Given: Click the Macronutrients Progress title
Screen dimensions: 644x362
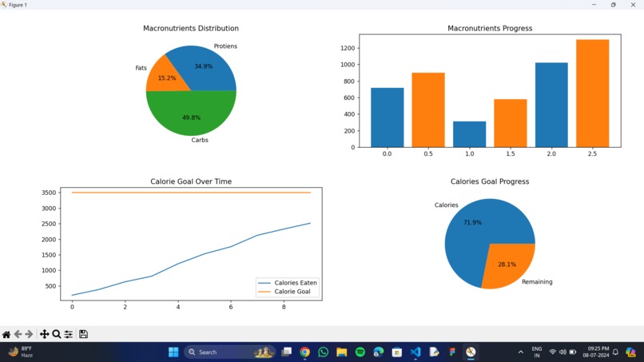Looking at the screenshot, I should [x=490, y=28].
